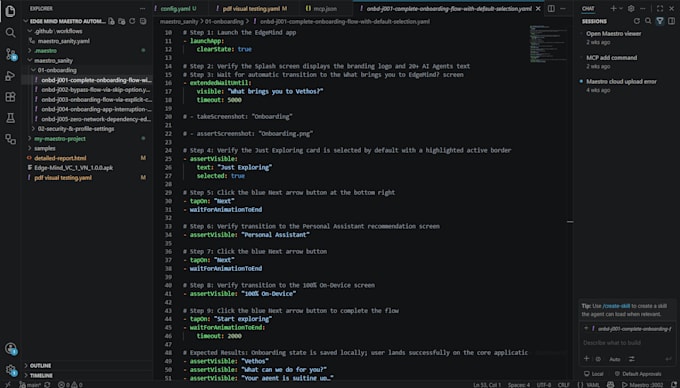
Task: Maximize the chat panel
Action: pyautogui.click(x=660, y=9)
